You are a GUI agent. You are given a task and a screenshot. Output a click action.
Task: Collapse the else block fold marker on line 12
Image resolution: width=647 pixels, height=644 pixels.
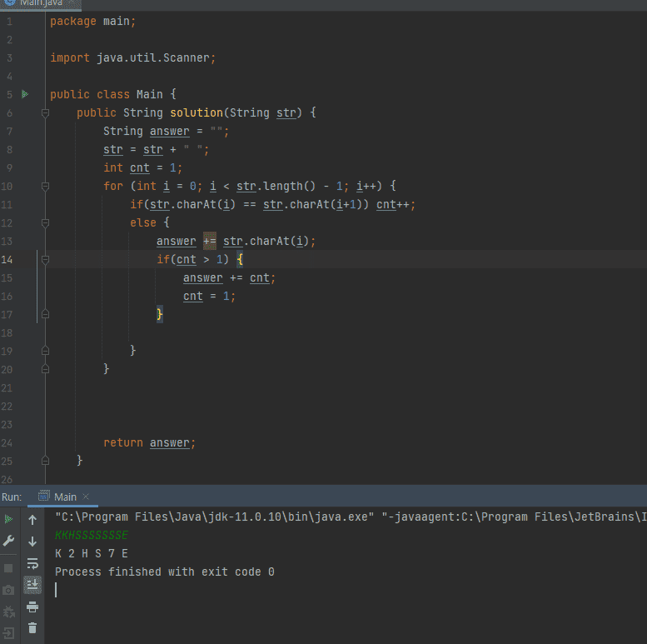[x=45, y=222]
